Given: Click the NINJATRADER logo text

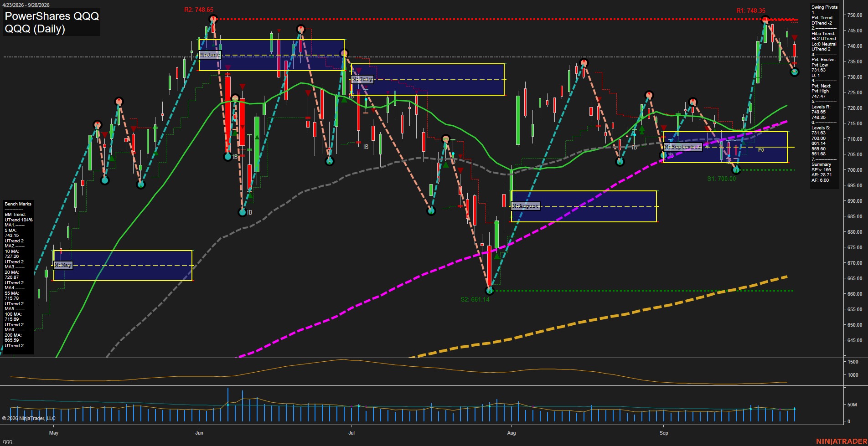Looking at the screenshot, I should 842,441.
